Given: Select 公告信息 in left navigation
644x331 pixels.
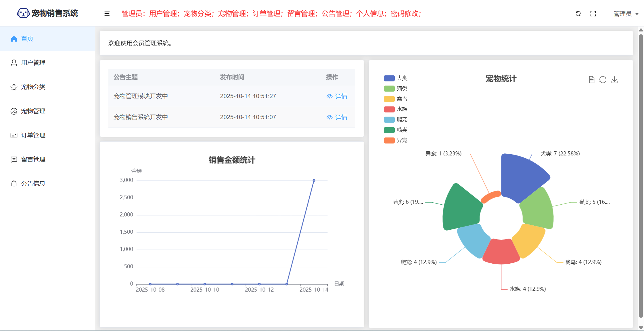Looking at the screenshot, I should pyautogui.click(x=33, y=184).
